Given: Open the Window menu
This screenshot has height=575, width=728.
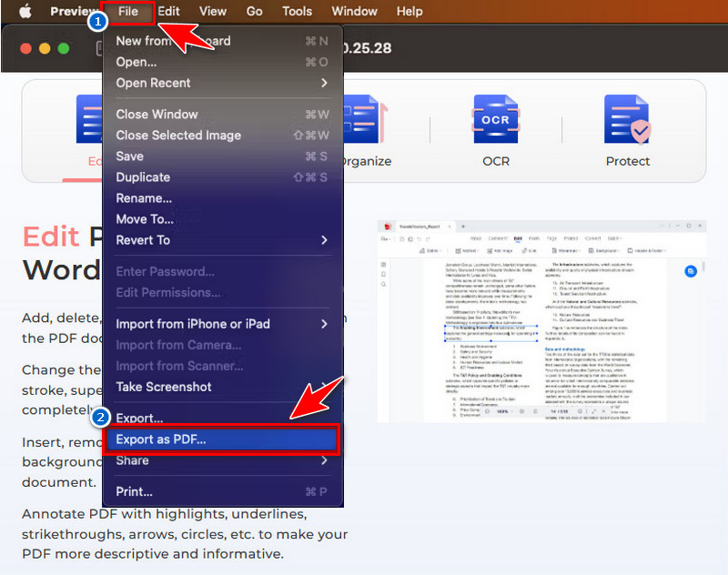Looking at the screenshot, I should 354,11.
